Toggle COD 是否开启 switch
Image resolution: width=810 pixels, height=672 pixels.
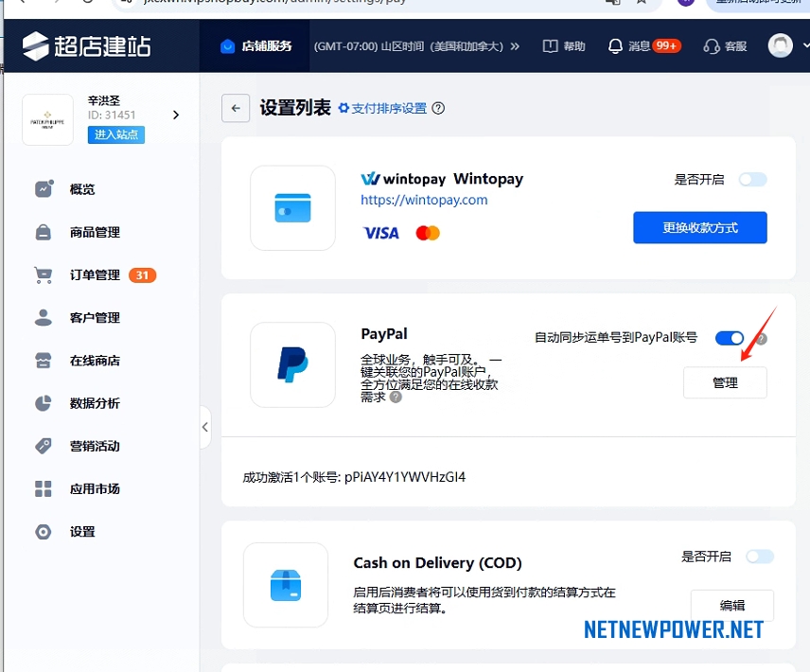760,557
